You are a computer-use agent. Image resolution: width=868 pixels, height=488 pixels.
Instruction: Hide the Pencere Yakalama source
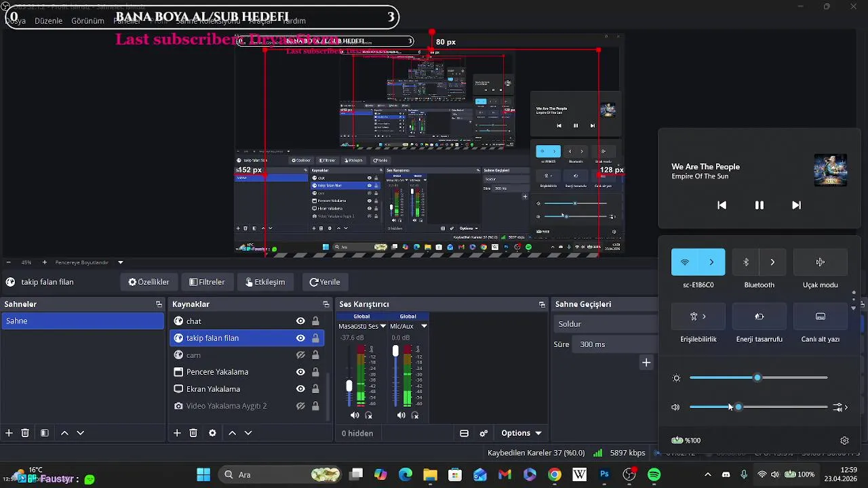click(x=300, y=372)
